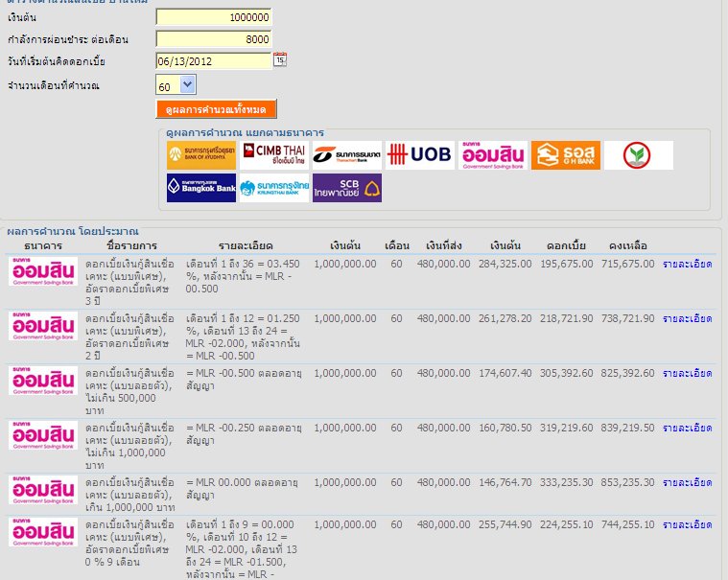
Task: Click the จำนวนเดือนที่คำนวณ label
Action: [x=54, y=86]
